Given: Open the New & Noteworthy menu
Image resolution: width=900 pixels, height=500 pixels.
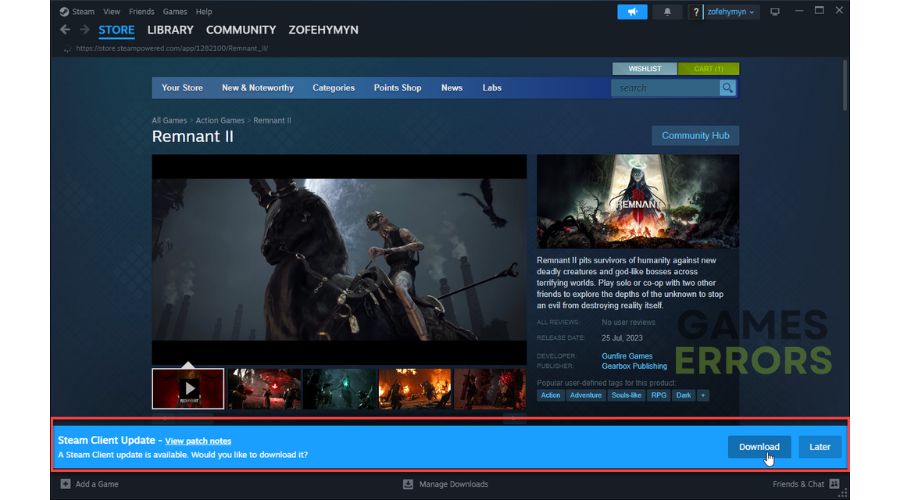Looking at the screenshot, I should point(258,88).
